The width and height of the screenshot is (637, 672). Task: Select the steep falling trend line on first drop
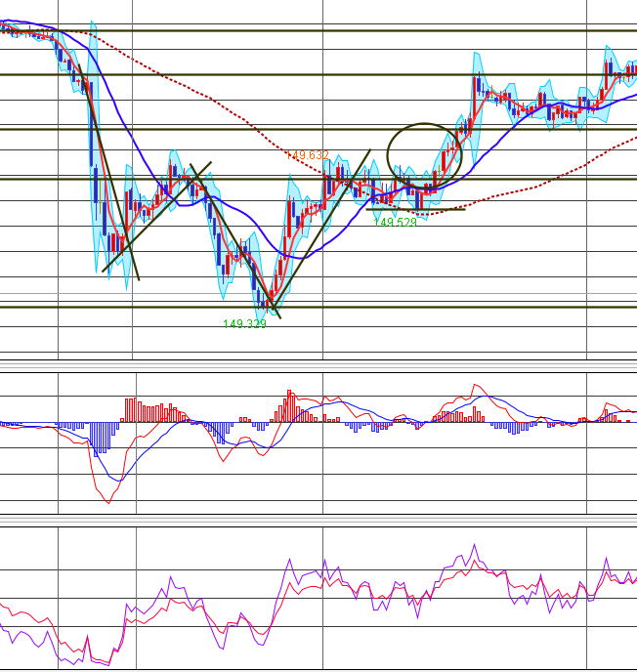click(115, 195)
